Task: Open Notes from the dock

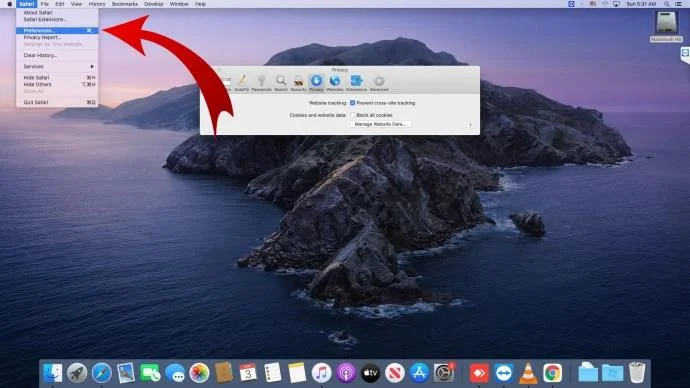Action: coord(297,373)
